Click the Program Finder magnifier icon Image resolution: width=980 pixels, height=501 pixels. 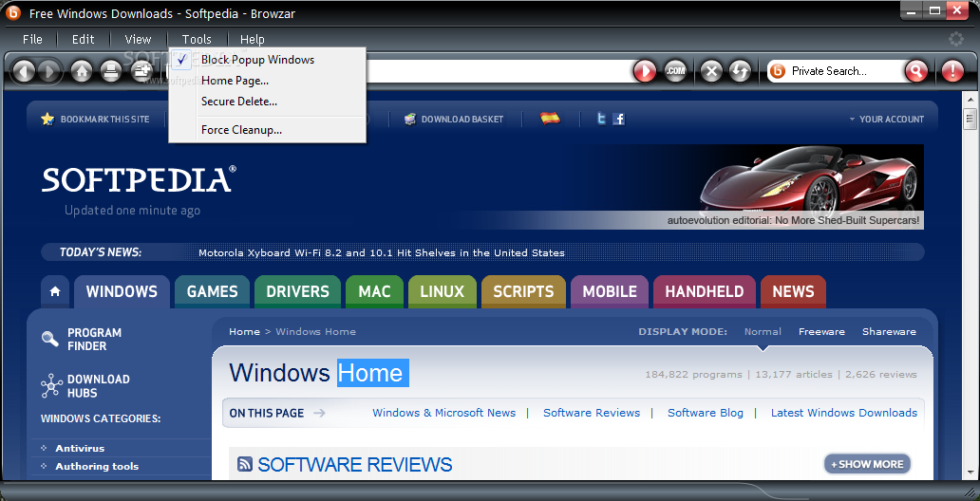coord(50,339)
